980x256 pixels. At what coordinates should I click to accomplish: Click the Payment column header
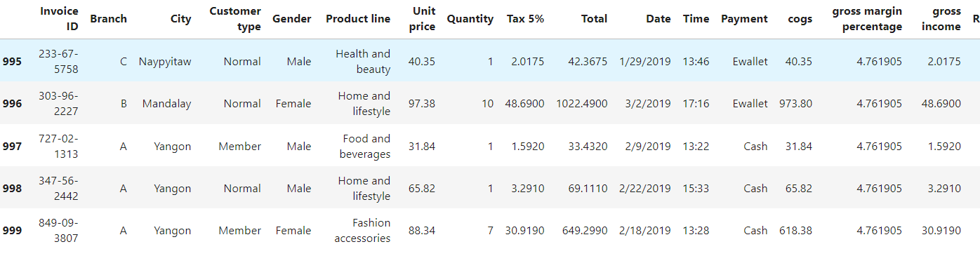(744, 19)
